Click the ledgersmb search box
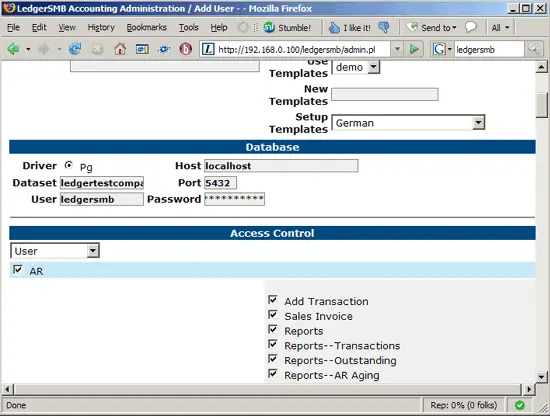The height and width of the screenshot is (416, 550). (489, 49)
